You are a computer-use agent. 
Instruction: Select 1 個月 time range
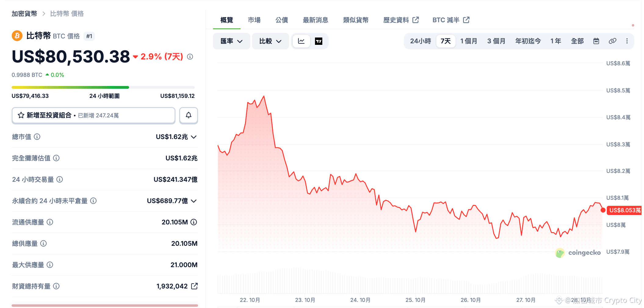469,41
